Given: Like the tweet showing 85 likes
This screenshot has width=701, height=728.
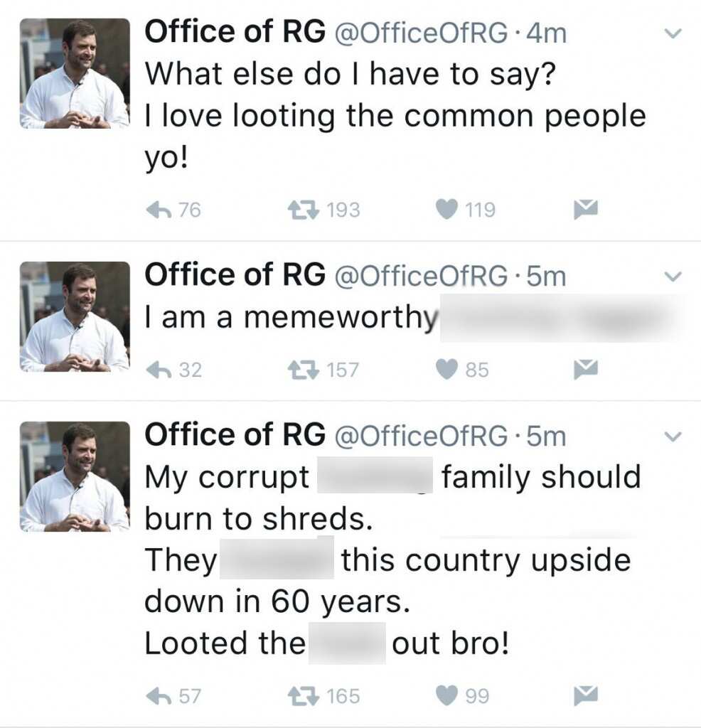Looking at the screenshot, I should [x=447, y=369].
